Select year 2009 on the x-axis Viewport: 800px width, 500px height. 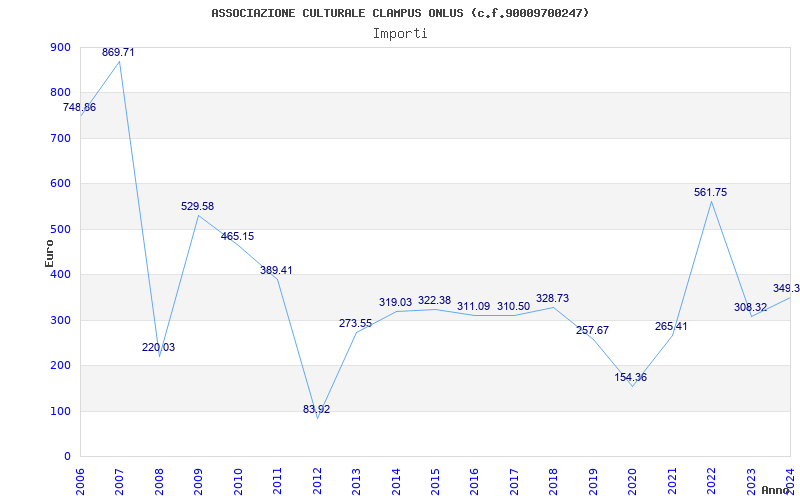[198, 481]
